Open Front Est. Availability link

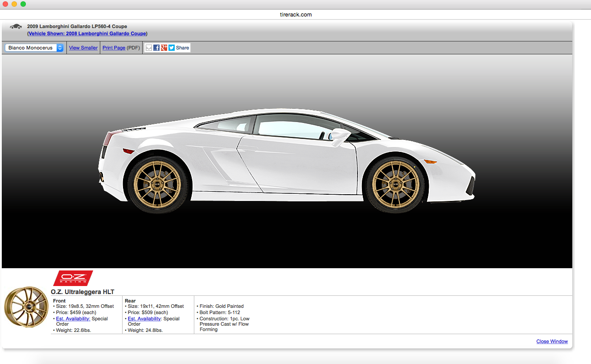73,319
